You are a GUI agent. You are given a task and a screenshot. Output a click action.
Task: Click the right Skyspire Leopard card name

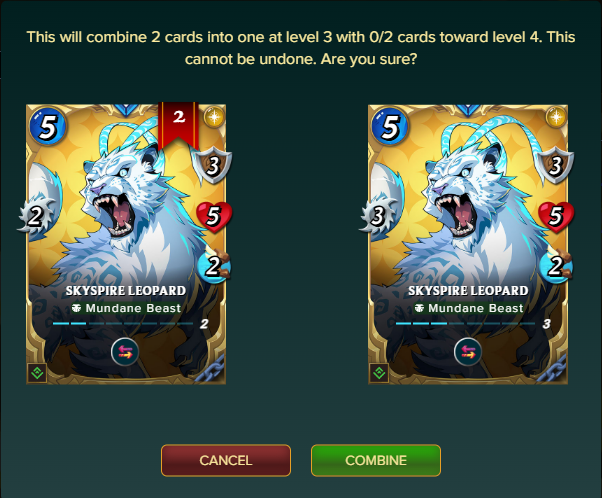pos(468,291)
